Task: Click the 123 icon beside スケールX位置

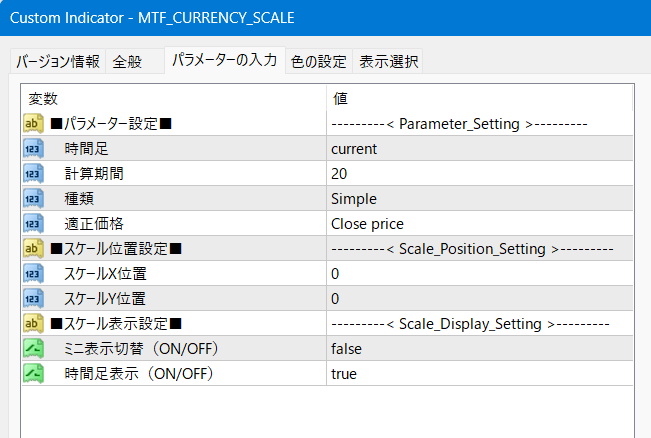Action: click(x=33, y=274)
